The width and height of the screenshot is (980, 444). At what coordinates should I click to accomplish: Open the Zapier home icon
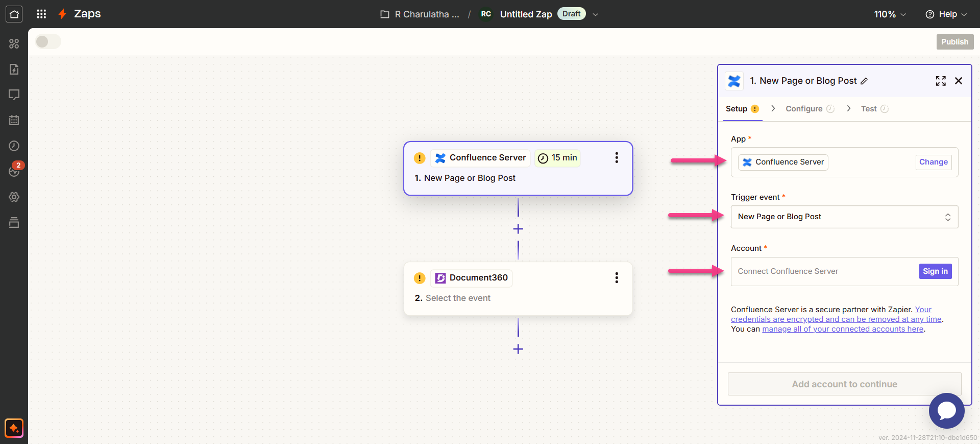tap(14, 14)
